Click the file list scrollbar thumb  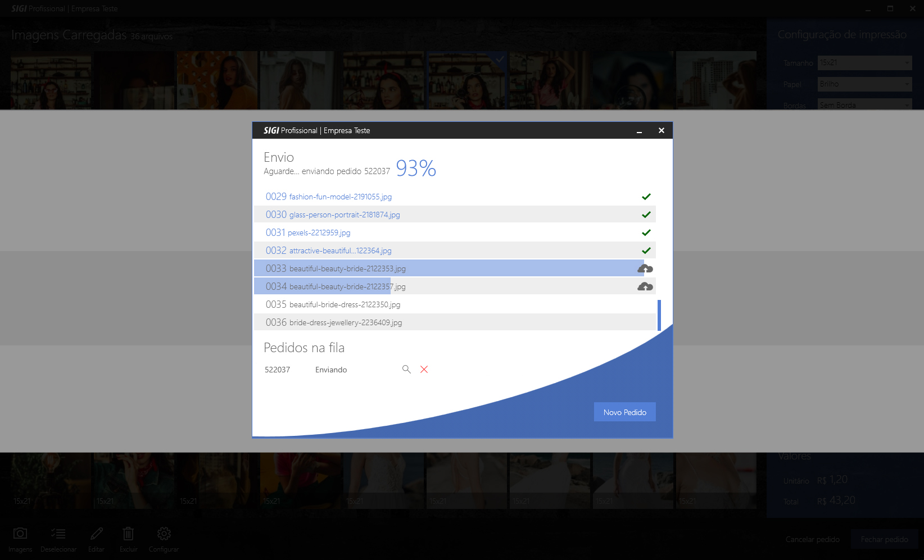click(659, 315)
